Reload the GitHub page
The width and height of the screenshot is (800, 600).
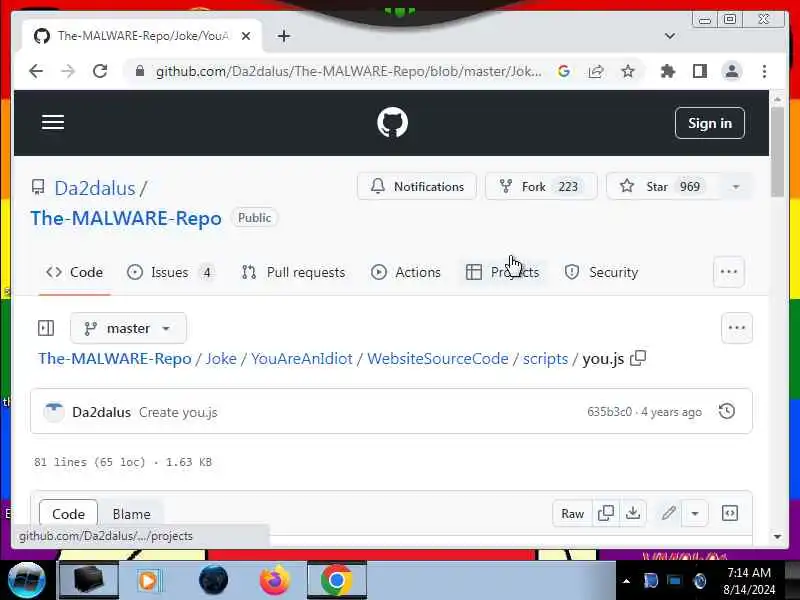[100, 71]
